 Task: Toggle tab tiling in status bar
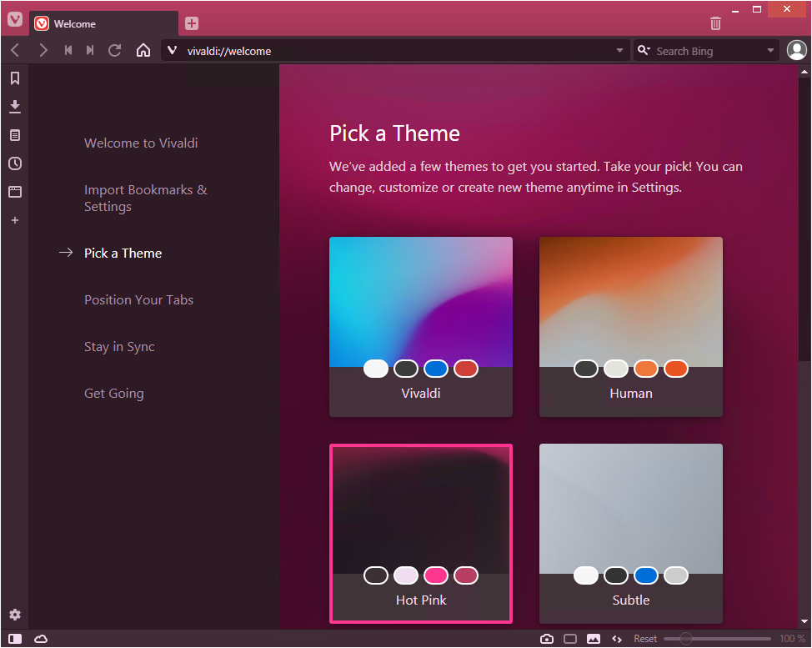[x=570, y=639]
